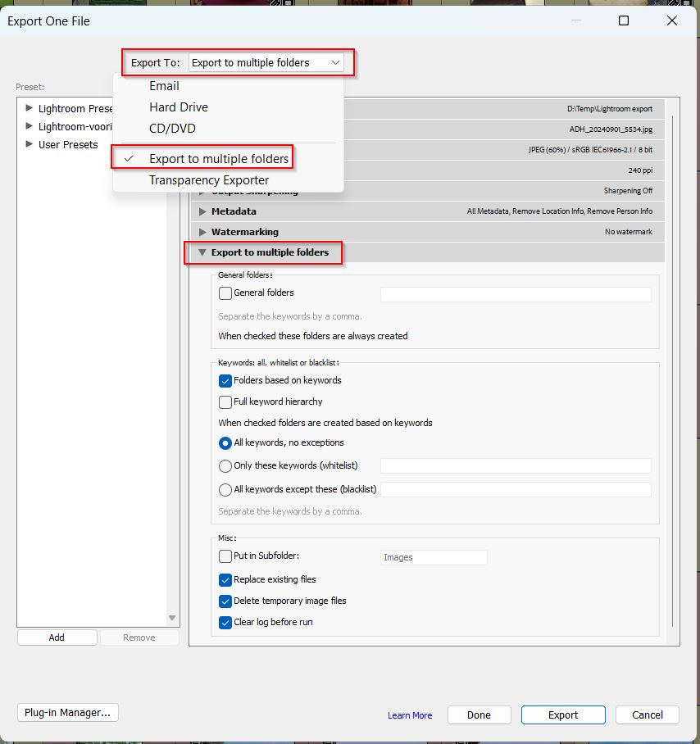Image resolution: width=700 pixels, height=744 pixels.
Task: Close the Export dialog with the X
Action: coord(672,20)
